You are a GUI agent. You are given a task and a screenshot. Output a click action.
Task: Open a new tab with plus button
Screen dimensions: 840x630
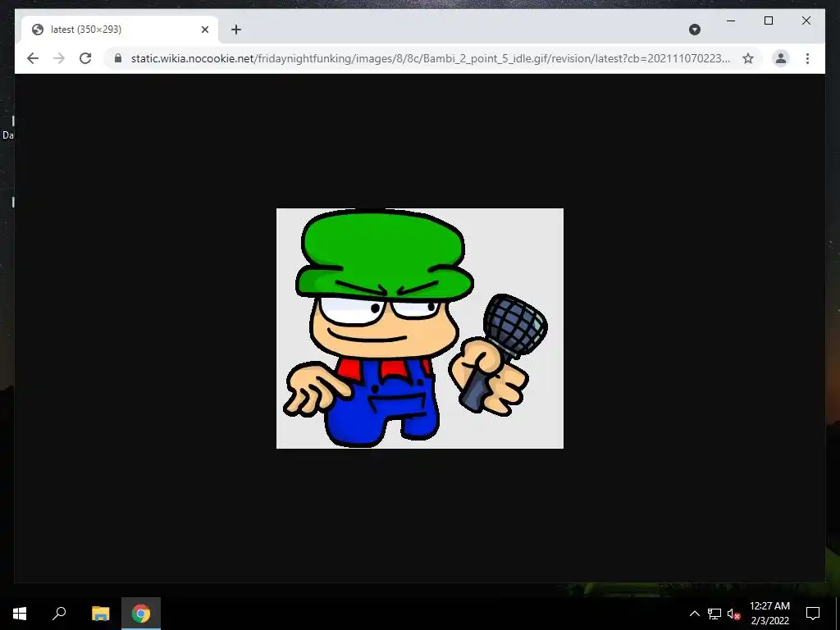tap(236, 30)
